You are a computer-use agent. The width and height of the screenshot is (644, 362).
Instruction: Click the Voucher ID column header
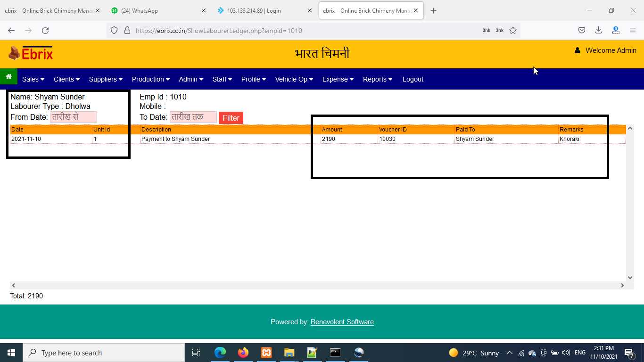click(x=416, y=129)
